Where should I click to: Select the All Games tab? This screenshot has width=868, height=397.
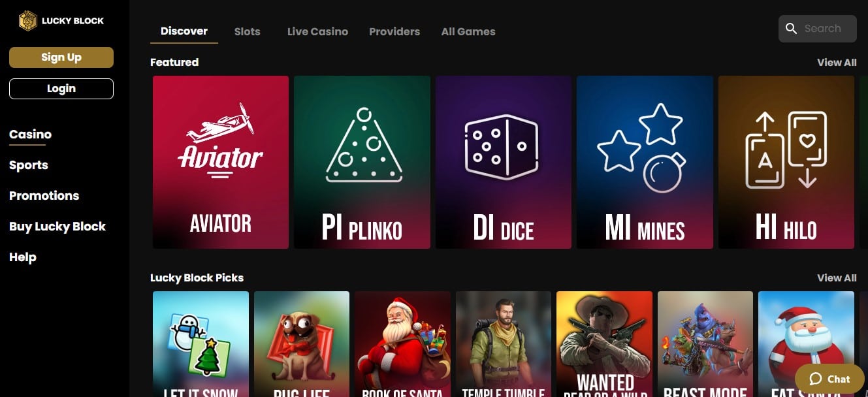(x=468, y=31)
